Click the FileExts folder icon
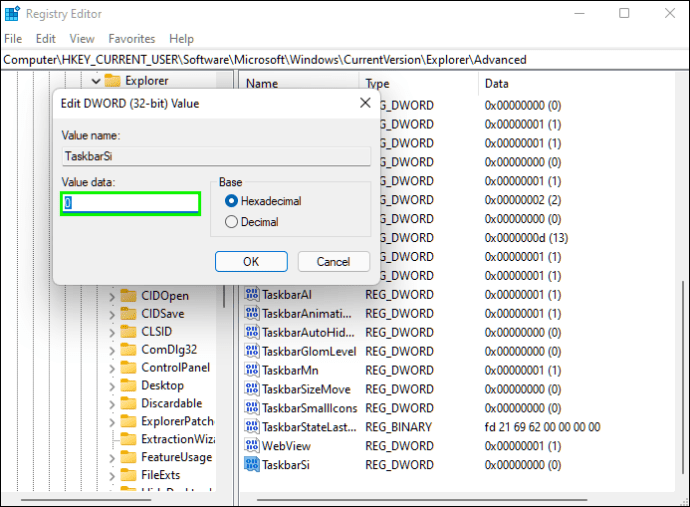 [128, 475]
